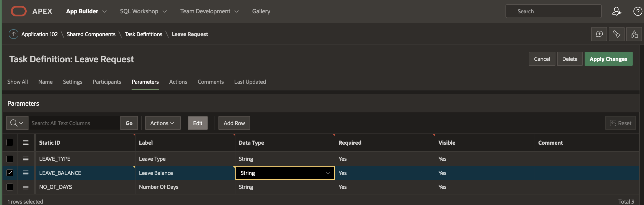Open the feedback comment bubble icon
Viewport: 644px width, 205px height.
click(599, 34)
